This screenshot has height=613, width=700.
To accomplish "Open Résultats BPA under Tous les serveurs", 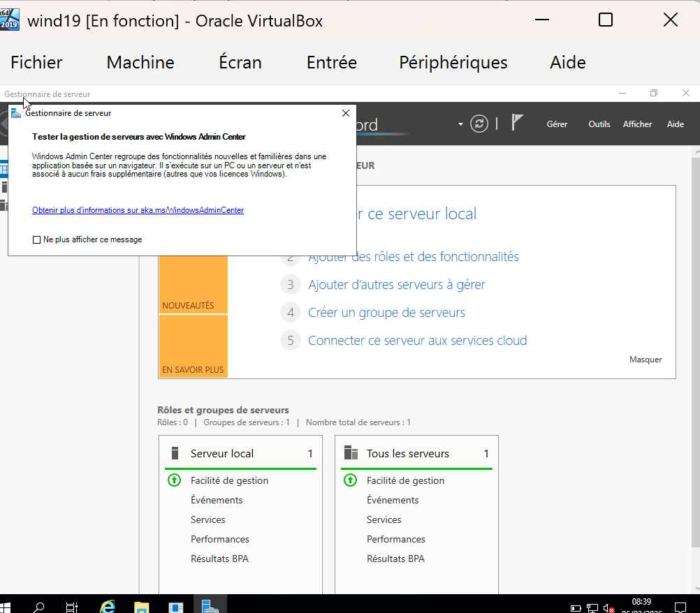I will tap(395, 559).
